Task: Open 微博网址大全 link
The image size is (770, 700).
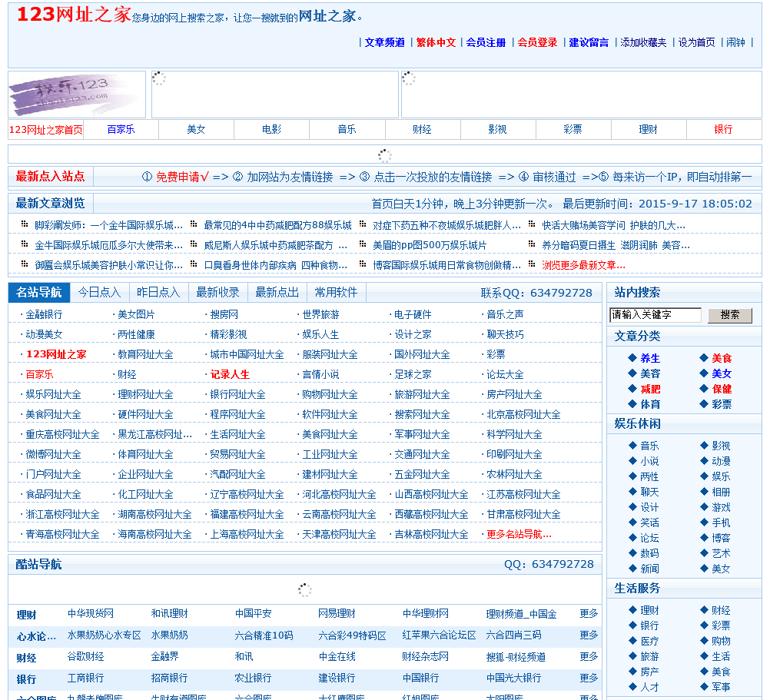Action: [53, 455]
